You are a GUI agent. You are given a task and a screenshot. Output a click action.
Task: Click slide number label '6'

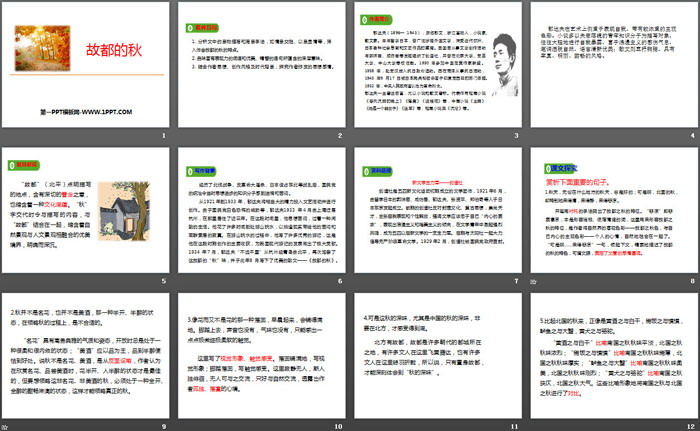pos(340,281)
